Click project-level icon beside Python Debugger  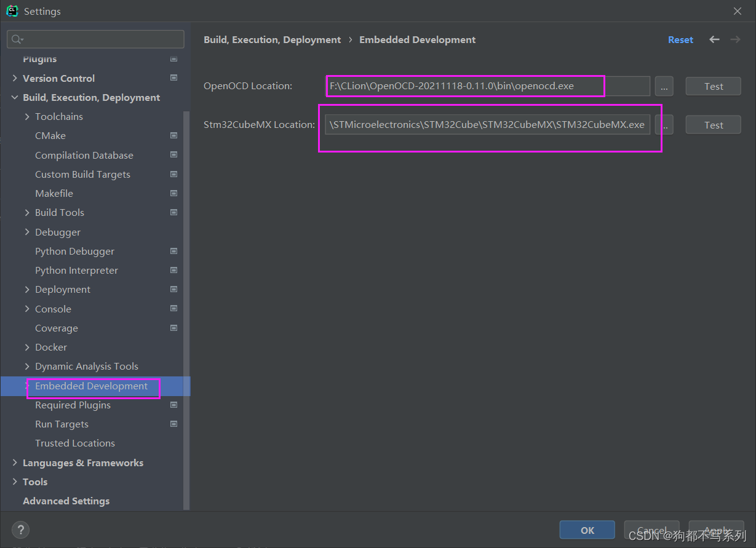point(173,251)
